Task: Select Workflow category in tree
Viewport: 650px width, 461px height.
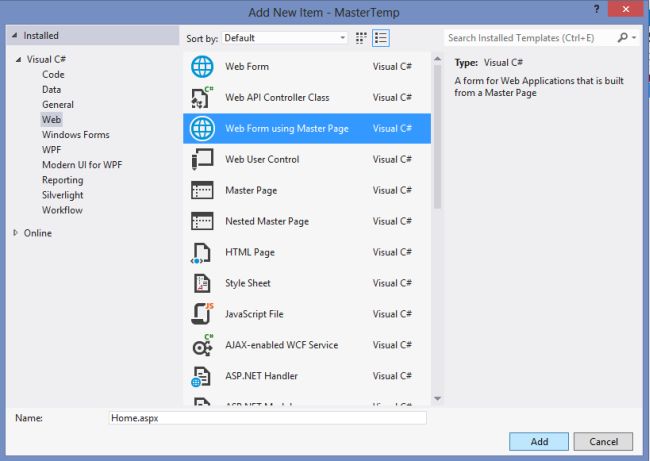Action: tap(62, 210)
